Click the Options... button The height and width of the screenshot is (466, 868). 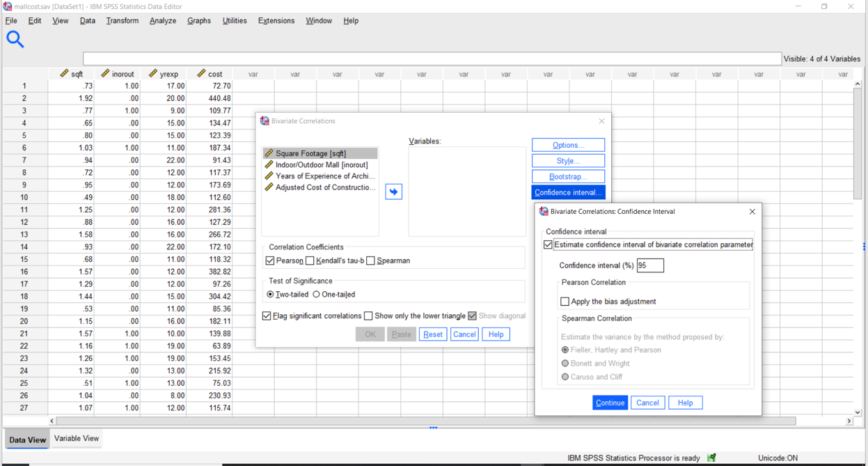568,145
